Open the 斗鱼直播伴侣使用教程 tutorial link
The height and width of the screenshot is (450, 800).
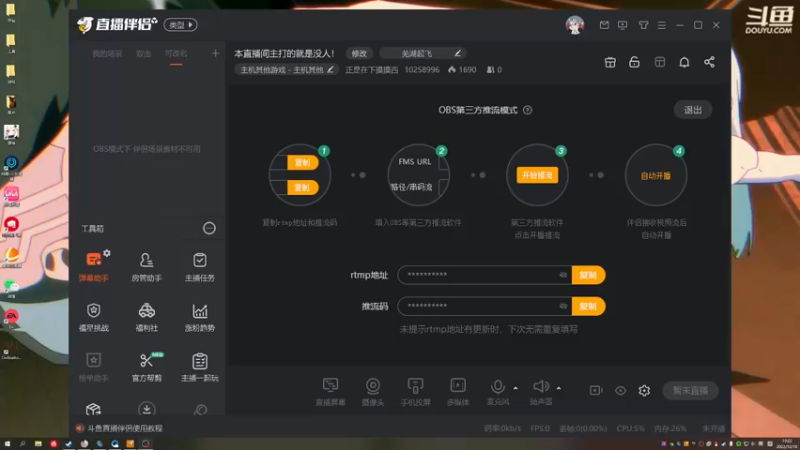(x=125, y=428)
